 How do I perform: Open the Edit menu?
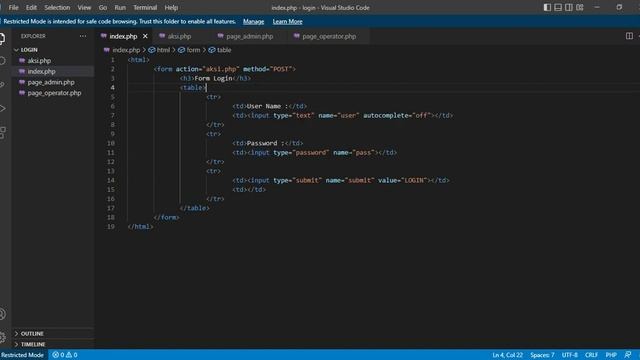31,7
